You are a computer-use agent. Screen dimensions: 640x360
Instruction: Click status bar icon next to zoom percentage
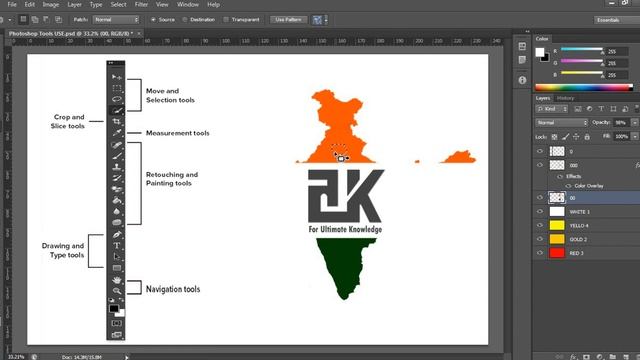click(x=34, y=357)
